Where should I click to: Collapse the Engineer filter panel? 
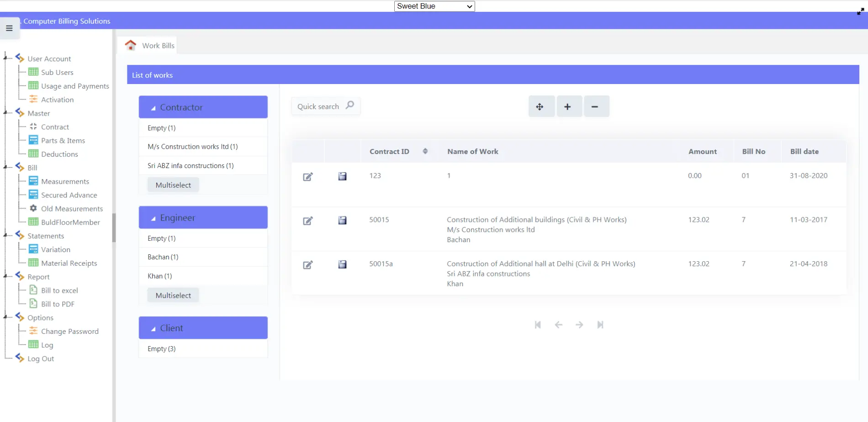(153, 218)
